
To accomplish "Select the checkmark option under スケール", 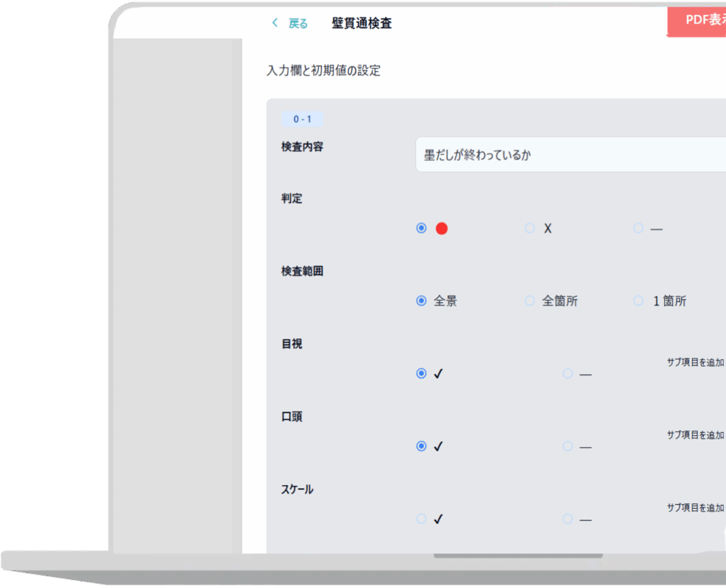I will click(x=421, y=519).
